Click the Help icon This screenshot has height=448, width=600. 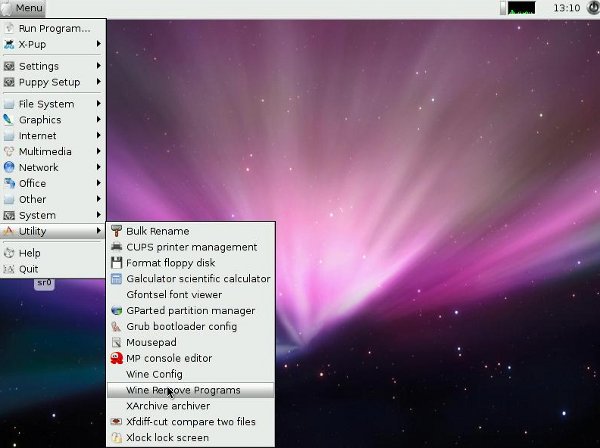point(9,253)
